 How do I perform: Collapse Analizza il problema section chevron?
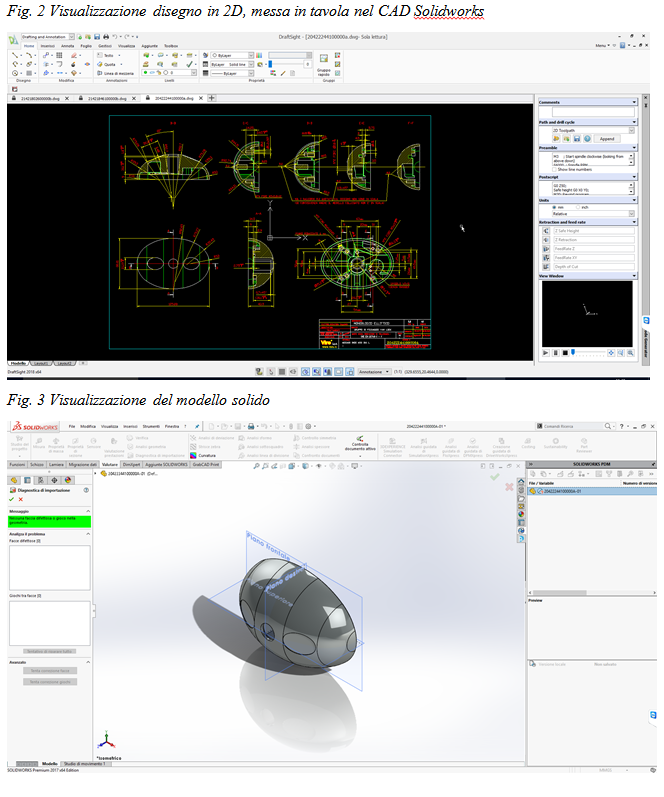(88, 534)
